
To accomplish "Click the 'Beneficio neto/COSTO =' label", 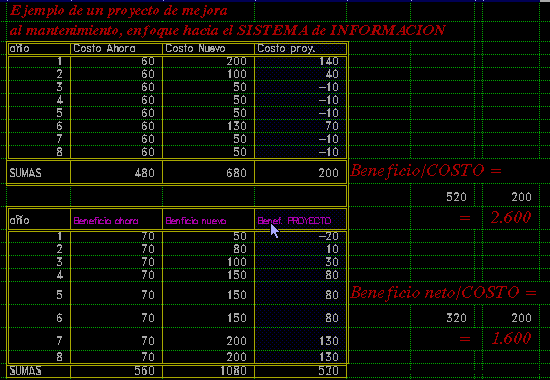I will (443, 293).
